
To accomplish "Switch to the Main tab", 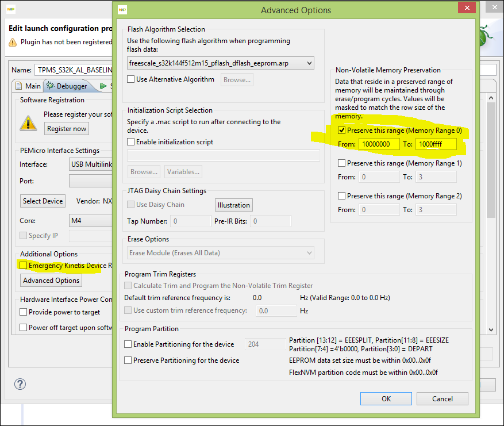I will pos(28,86).
